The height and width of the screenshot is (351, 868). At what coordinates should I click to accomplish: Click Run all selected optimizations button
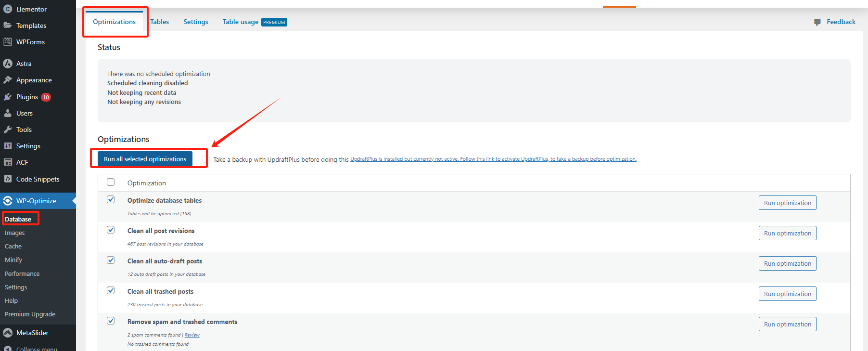145,159
